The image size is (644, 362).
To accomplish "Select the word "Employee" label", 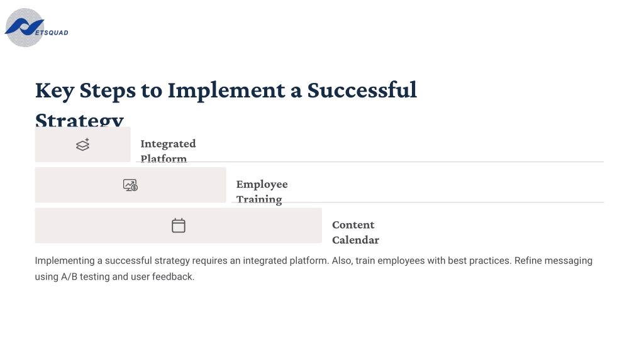I will [x=262, y=185].
